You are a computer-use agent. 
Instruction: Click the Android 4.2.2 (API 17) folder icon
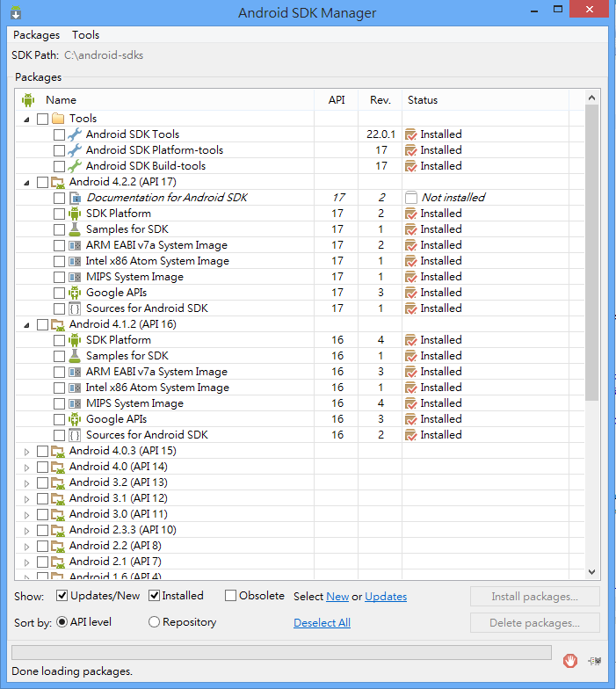click(x=58, y=182)
